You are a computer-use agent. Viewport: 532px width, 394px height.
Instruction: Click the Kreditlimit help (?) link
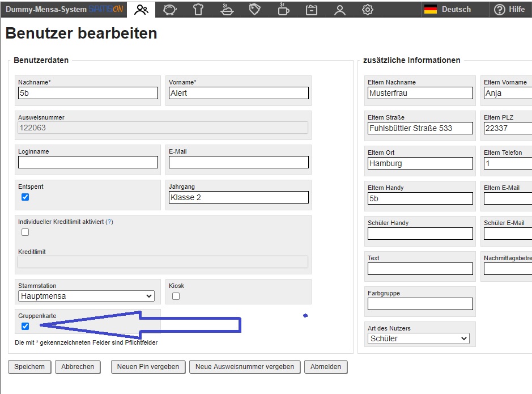109,222
